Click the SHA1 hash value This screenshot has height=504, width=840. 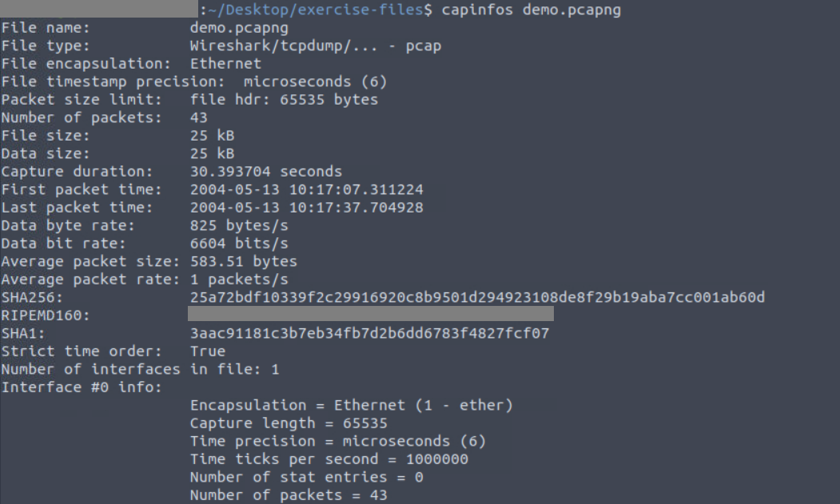pos(369,333)
